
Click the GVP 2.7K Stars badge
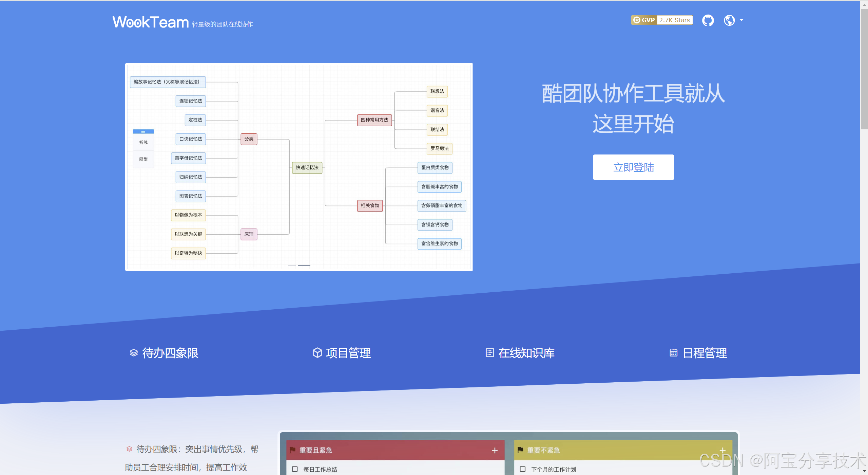tap(662, 20)
